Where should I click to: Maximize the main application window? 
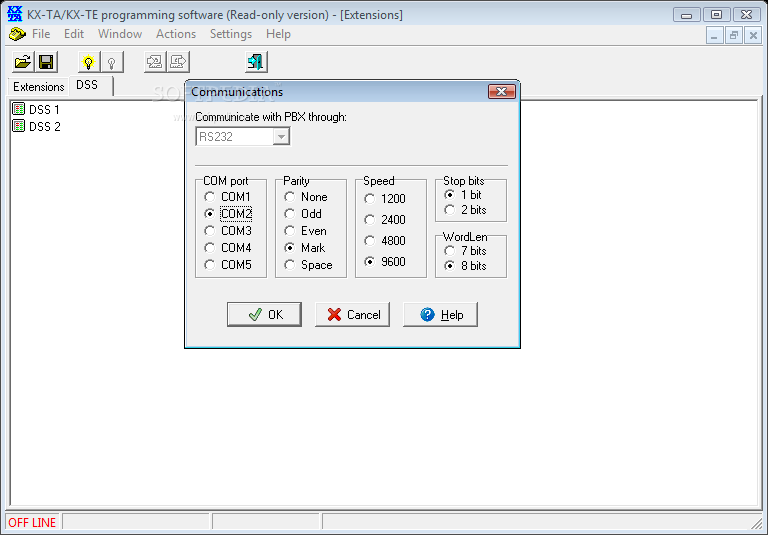pyautogui.click(x=717, y=15)
